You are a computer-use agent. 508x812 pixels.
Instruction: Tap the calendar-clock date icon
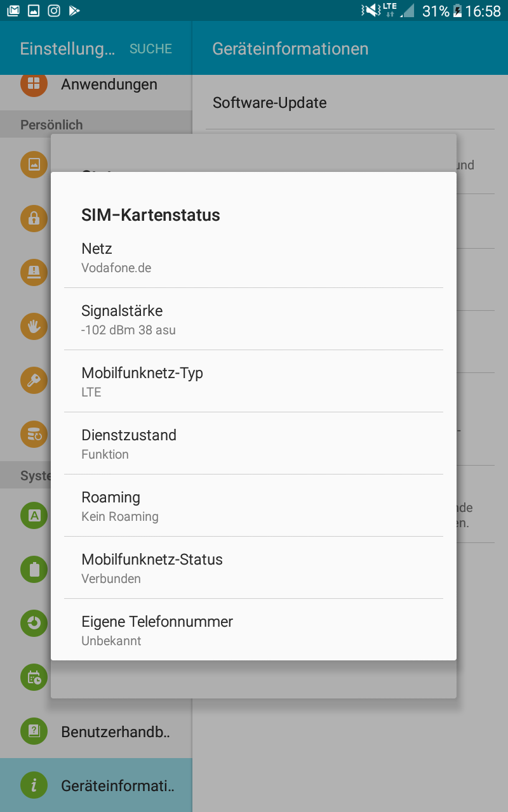34,677
